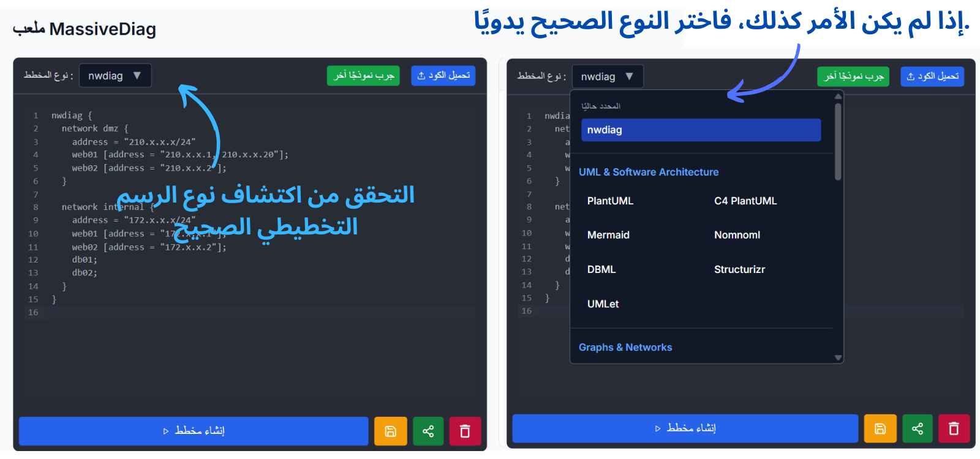Click the trash delete icon in right panel

[954, 428]
